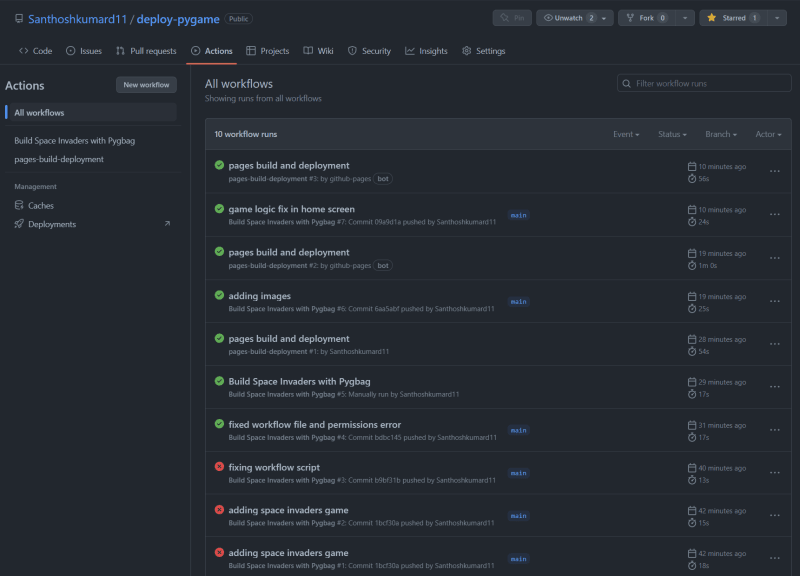
Task: Select 'All workflows' in the sidebar
Action: click(91, 113)
